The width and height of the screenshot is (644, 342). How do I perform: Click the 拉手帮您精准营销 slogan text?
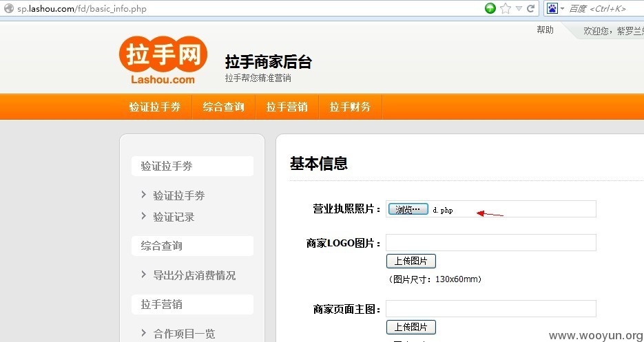click(258, 78)
